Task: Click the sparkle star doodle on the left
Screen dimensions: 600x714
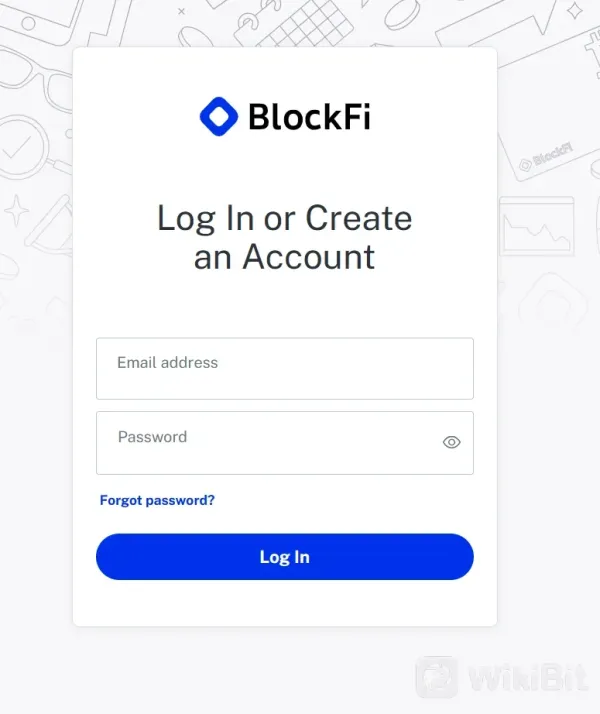Action: coord(17,212)
